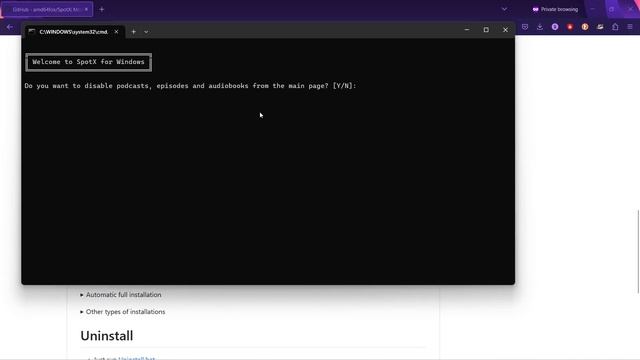
Task: Open Firefox list all tabs chevron
Action: 504,9
